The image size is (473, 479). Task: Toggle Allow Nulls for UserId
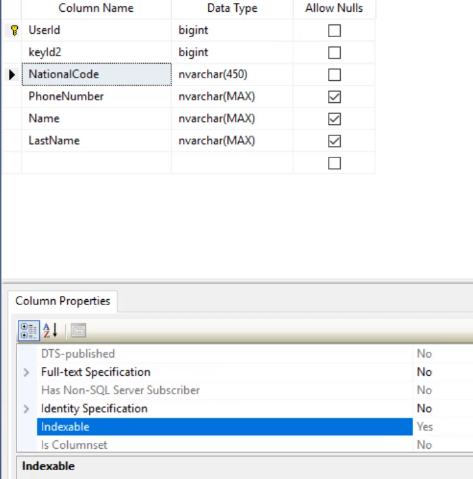(334, 31)
